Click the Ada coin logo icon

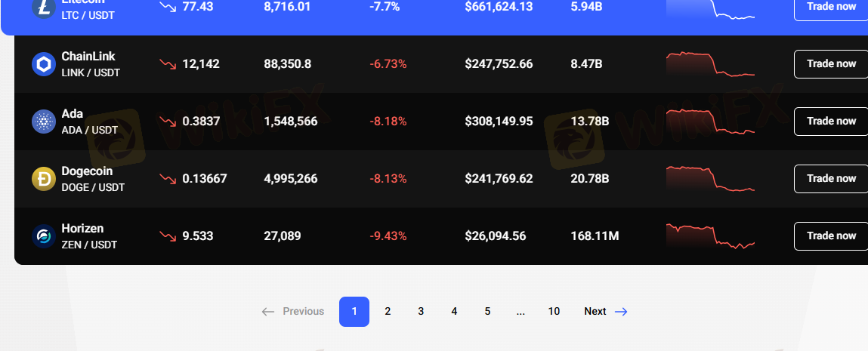click(x=44, y=122)
